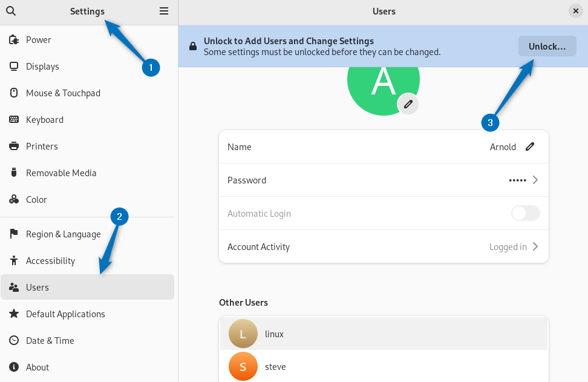Open the Settings hamburger menu

click(164, 11)
